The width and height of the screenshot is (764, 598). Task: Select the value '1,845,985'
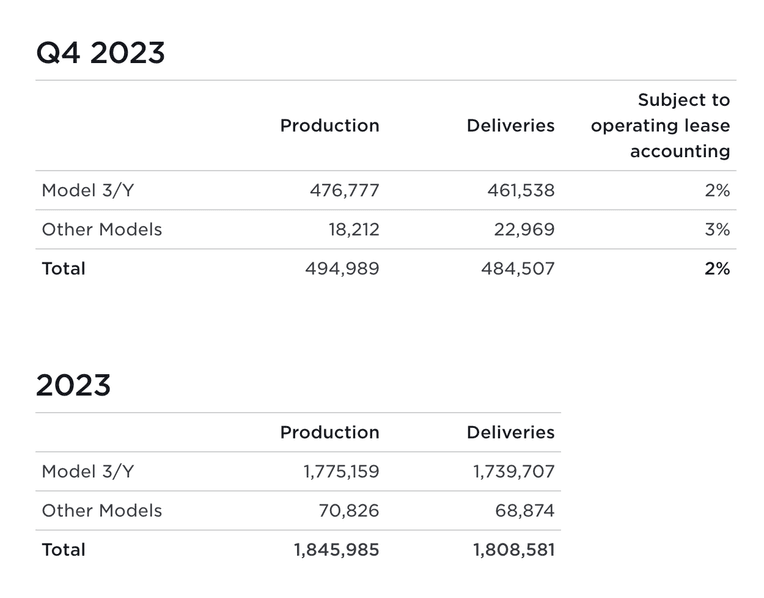(x=336, y=550)
